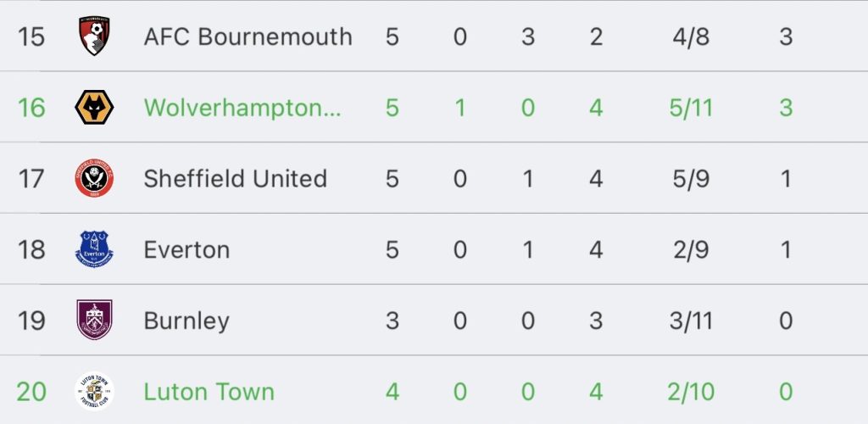This screenshot has height=424, width=868.
Task: Select the Burnley team name
Action: [186, 321]
